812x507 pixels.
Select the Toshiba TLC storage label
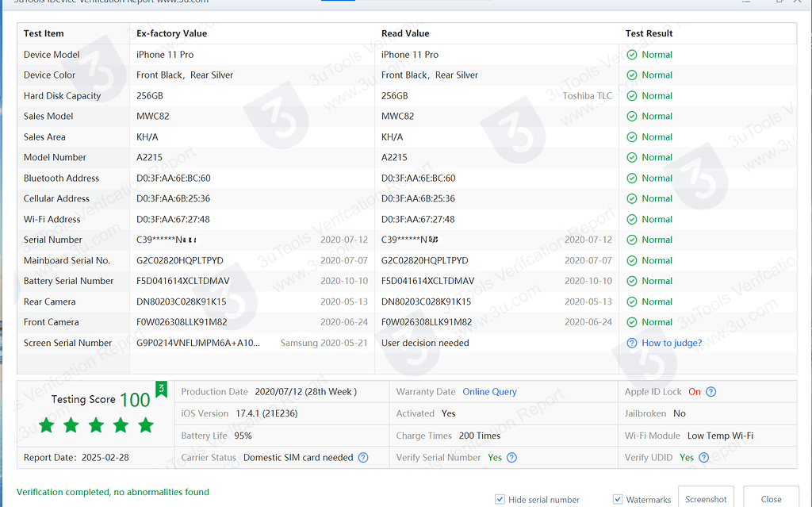tap(588, 96)
